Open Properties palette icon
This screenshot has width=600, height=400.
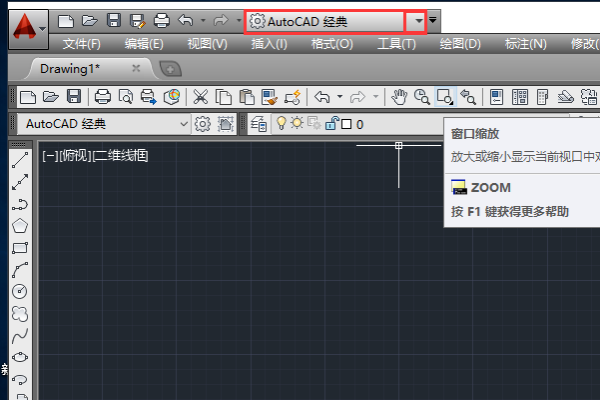pos(496,97)
